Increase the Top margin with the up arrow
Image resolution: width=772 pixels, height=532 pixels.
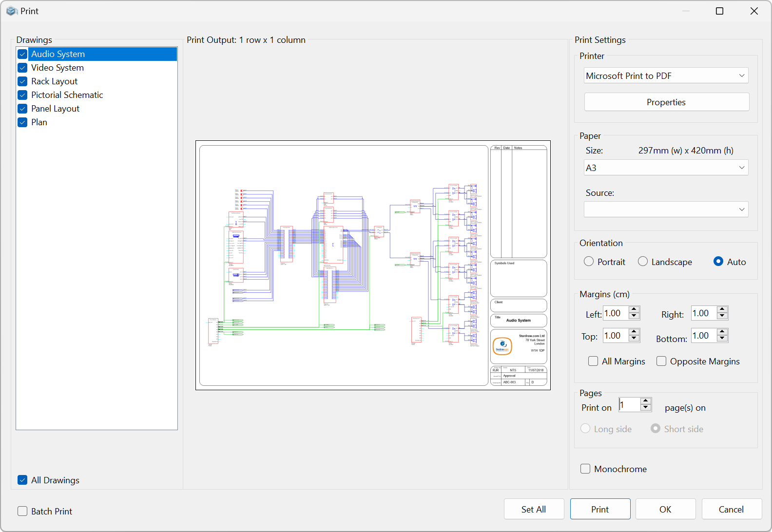tap(634, 332)
